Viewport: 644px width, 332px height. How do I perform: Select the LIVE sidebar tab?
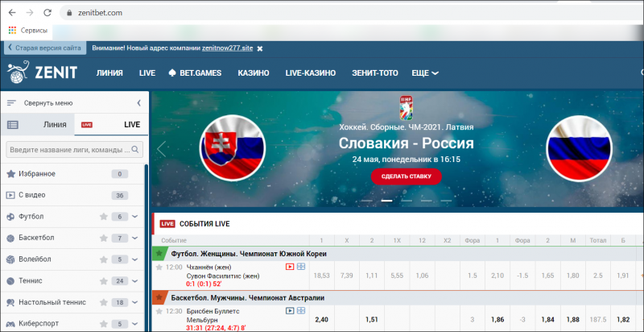111,124
